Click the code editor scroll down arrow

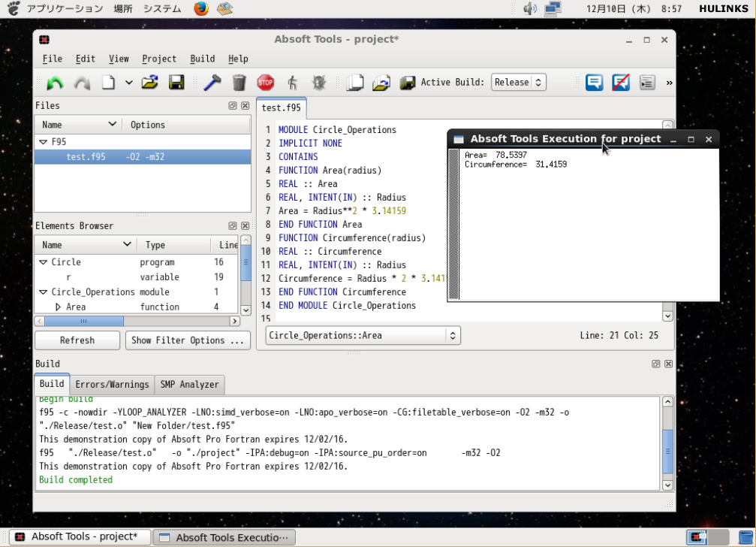[667, 316]
